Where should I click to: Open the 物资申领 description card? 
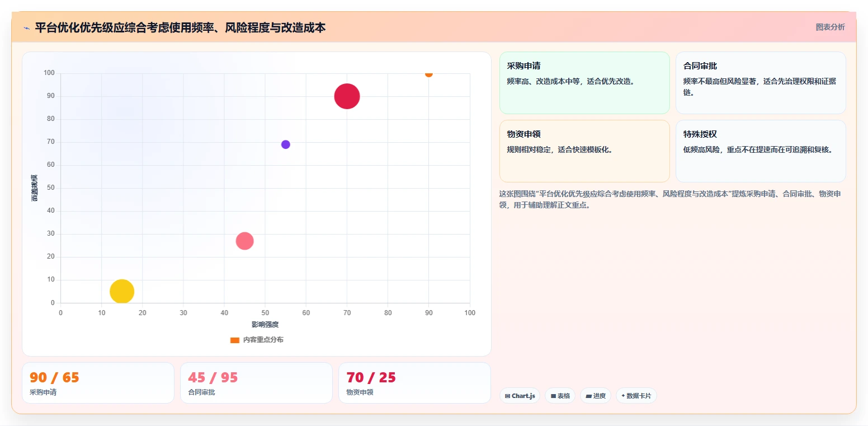point(584,151)
